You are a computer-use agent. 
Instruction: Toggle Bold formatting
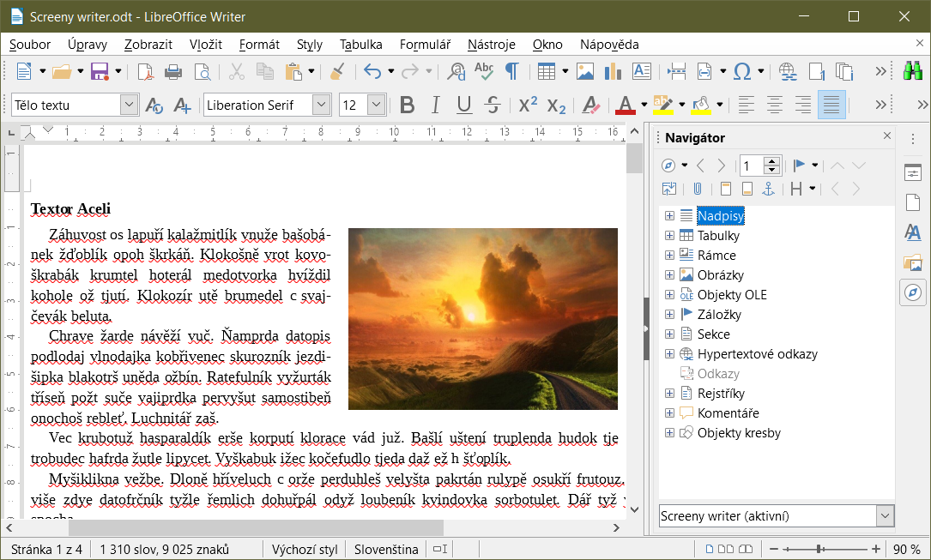[408, 105]
